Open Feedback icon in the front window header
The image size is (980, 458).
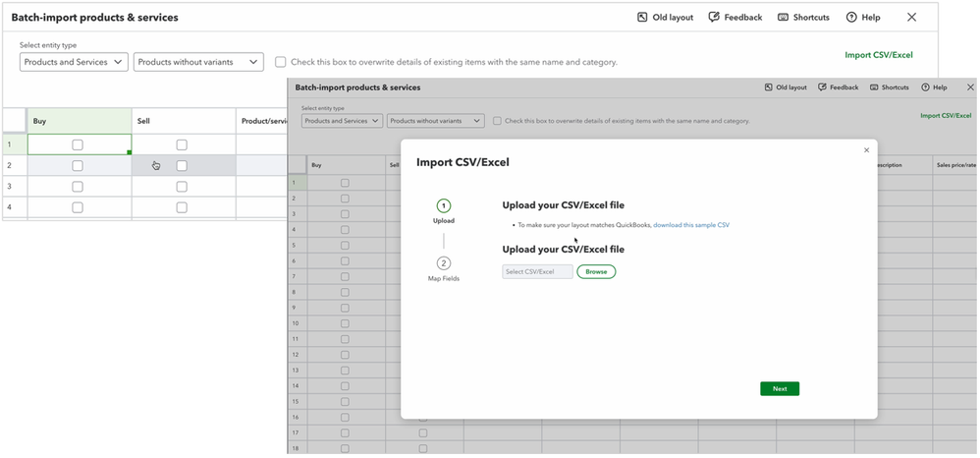[x=822, y=87]
